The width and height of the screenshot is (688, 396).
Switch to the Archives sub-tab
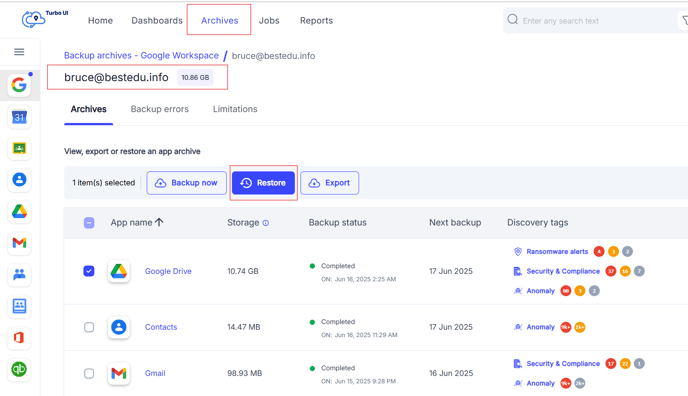(89, 109)
